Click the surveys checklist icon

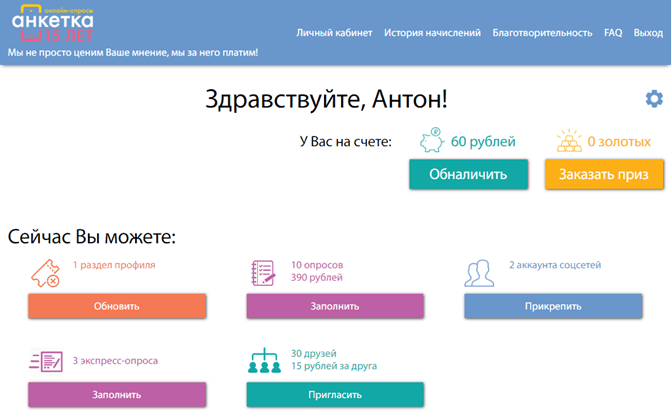click(x=263, y=273)
